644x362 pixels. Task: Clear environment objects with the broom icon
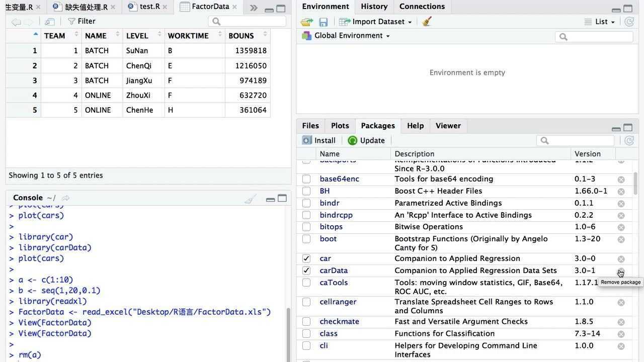427,22
